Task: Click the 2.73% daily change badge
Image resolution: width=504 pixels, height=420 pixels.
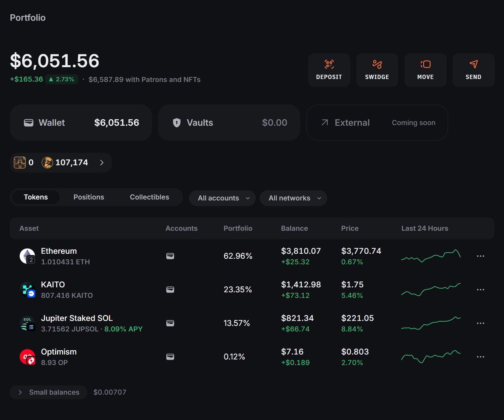Action: pos(62,79)
